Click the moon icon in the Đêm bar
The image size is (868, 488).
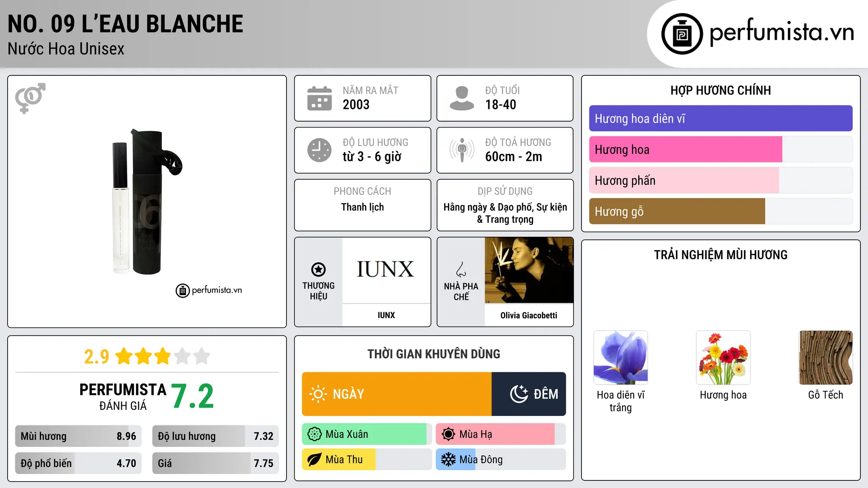[519, 394]
